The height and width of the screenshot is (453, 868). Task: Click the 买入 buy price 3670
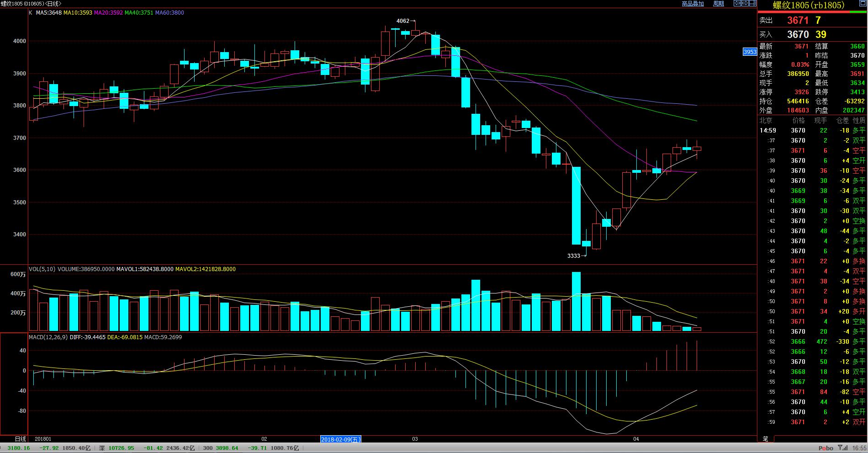(798, 35)
